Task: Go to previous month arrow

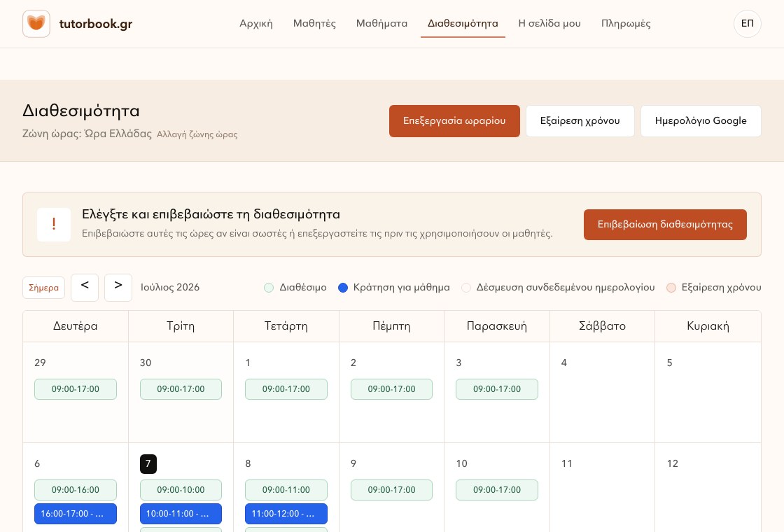Action: [85, 288]
